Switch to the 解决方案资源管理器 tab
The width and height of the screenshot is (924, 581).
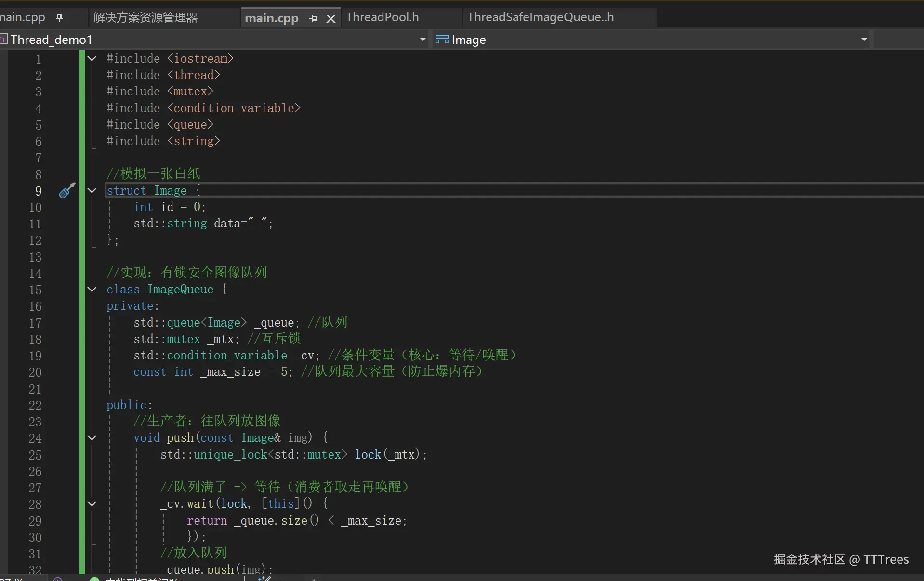coord(145,18)
